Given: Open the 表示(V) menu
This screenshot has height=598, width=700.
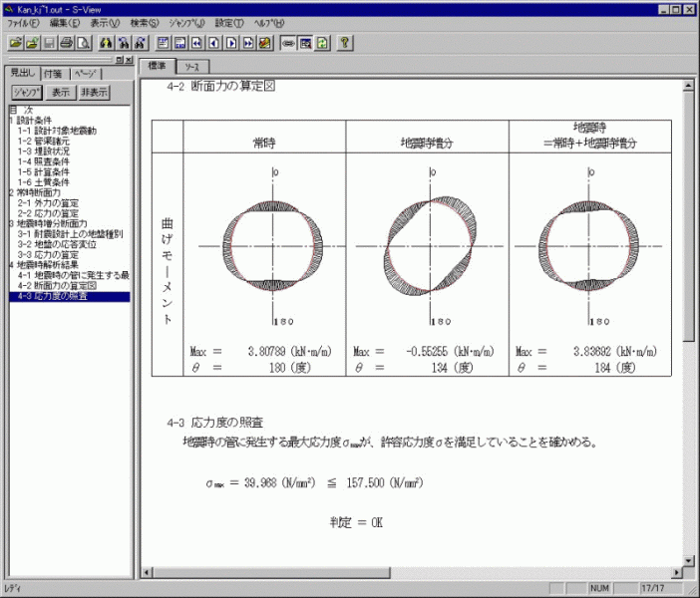Looking at the screenshot, I should [x=105, y=22].
